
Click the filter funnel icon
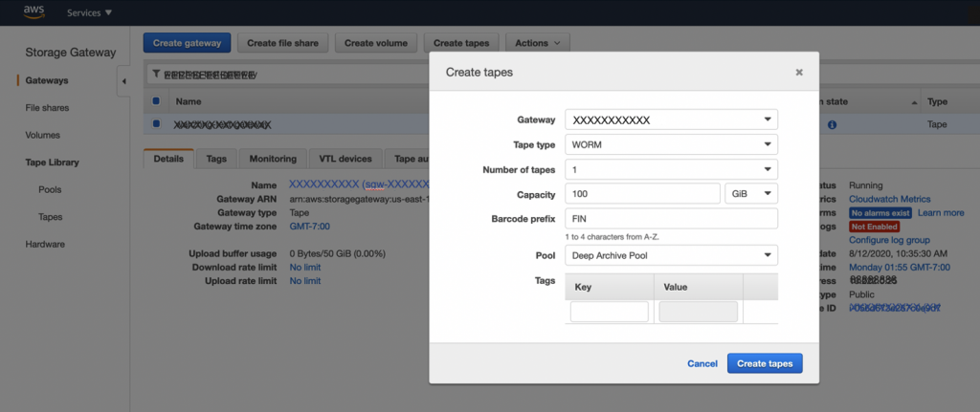point(156,74)
